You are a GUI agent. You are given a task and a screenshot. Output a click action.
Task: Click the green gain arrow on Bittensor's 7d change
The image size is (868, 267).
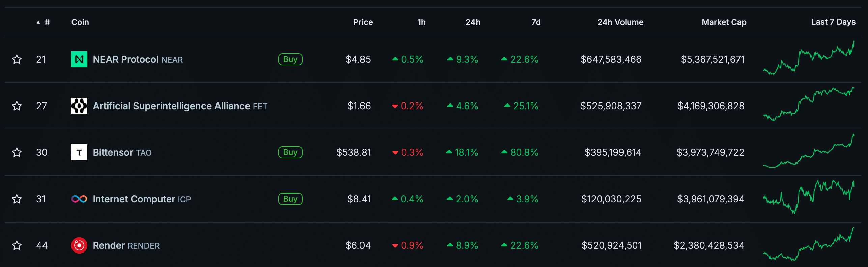[x=505, y=152]
